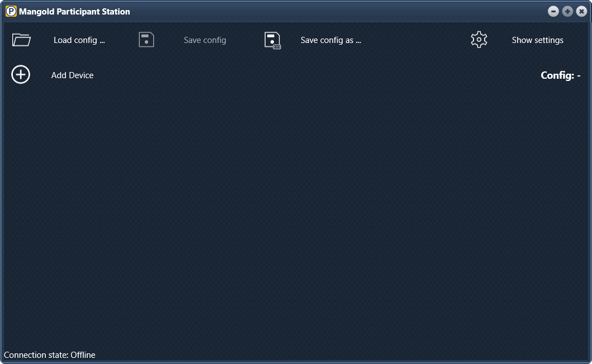Select the Add Device label

coord(73,75)
